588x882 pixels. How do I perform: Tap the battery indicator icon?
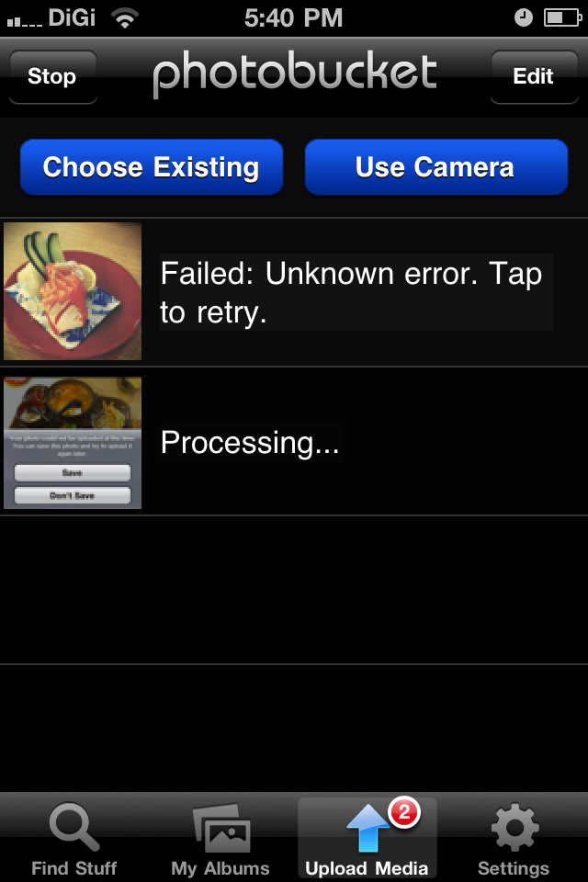562,18
